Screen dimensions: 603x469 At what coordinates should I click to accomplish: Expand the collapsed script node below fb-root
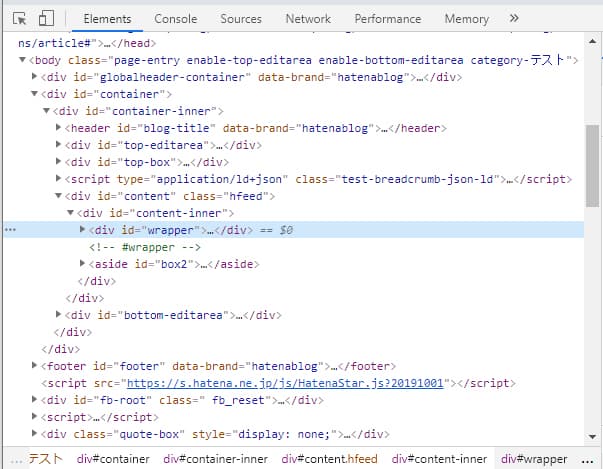pyautogui.click(x=34, y=416)
